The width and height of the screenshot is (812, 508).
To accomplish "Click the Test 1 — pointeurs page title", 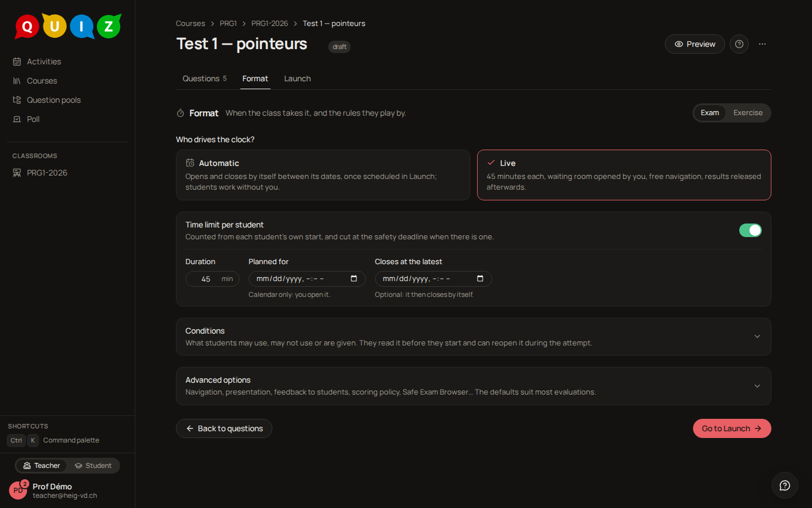I will click(242, 44).
